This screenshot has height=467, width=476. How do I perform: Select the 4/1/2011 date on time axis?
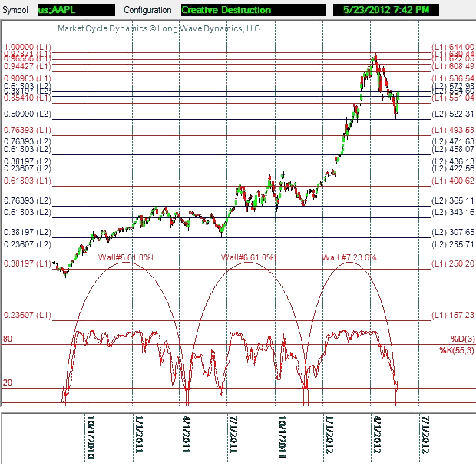(186, 436)
